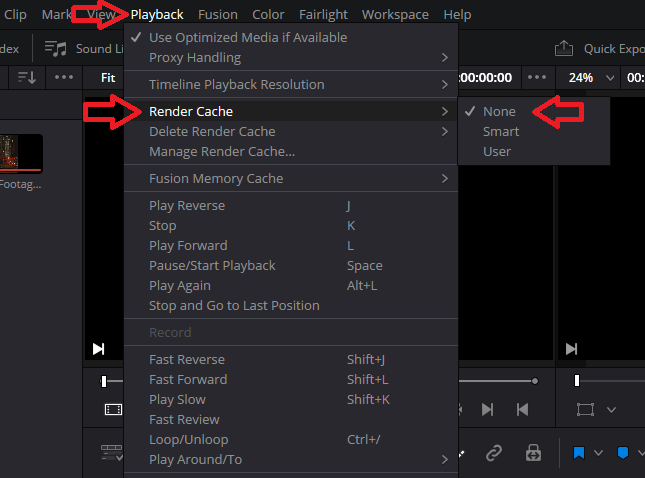Click the sort order icon in media pool
This screenshot has width=645, height=478.
click(x=27, y=77)
